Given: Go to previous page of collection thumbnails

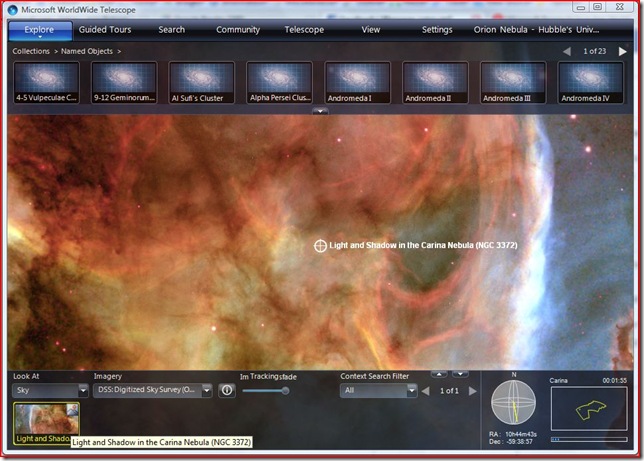Looking at the screenshot, I should click(x=567, y=51).
